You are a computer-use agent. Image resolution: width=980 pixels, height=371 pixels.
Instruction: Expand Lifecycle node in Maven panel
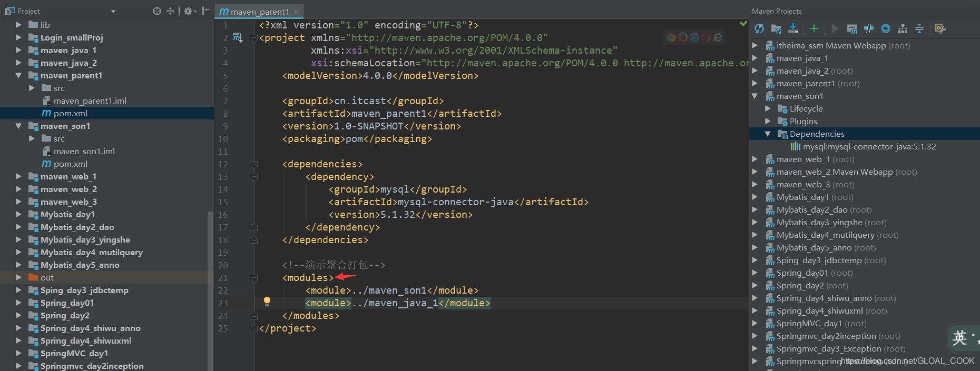click(768, 108)
